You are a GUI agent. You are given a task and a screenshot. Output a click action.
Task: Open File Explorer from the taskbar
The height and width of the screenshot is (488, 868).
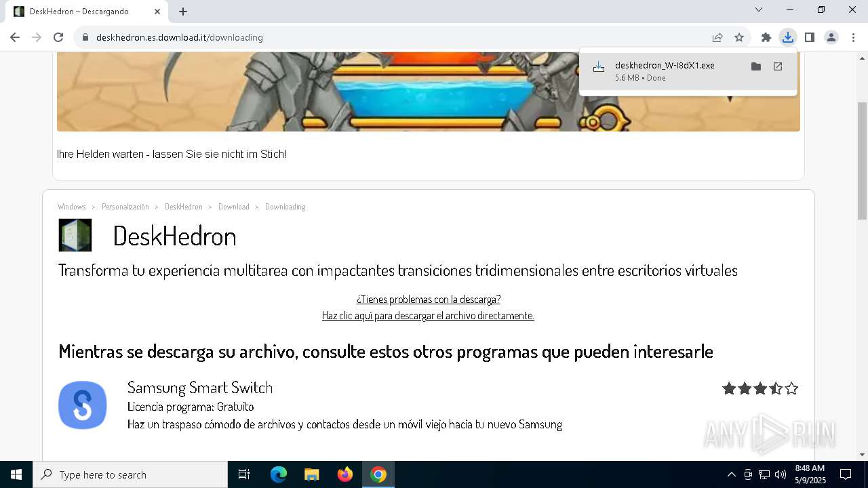tap(312, 474)
